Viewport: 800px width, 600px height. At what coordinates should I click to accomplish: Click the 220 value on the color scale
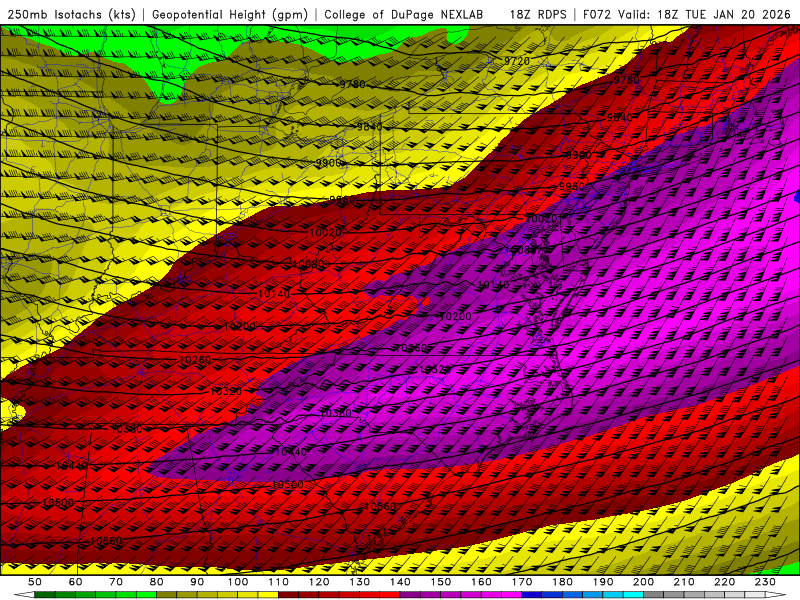tap(724, 582)
